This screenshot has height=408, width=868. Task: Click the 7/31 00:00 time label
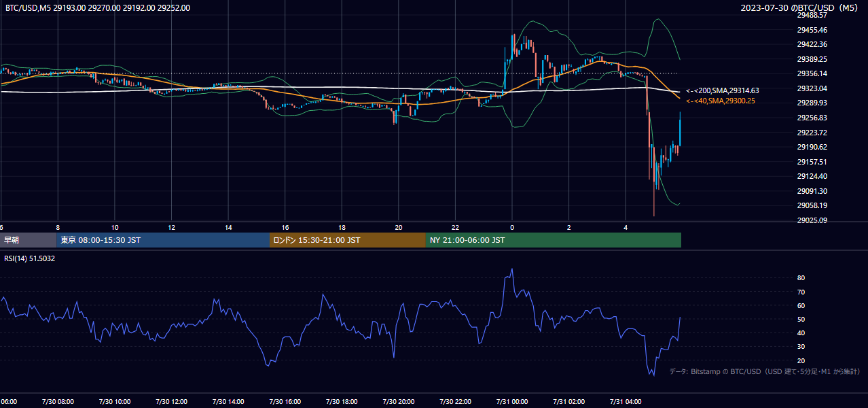coord(512,402)
